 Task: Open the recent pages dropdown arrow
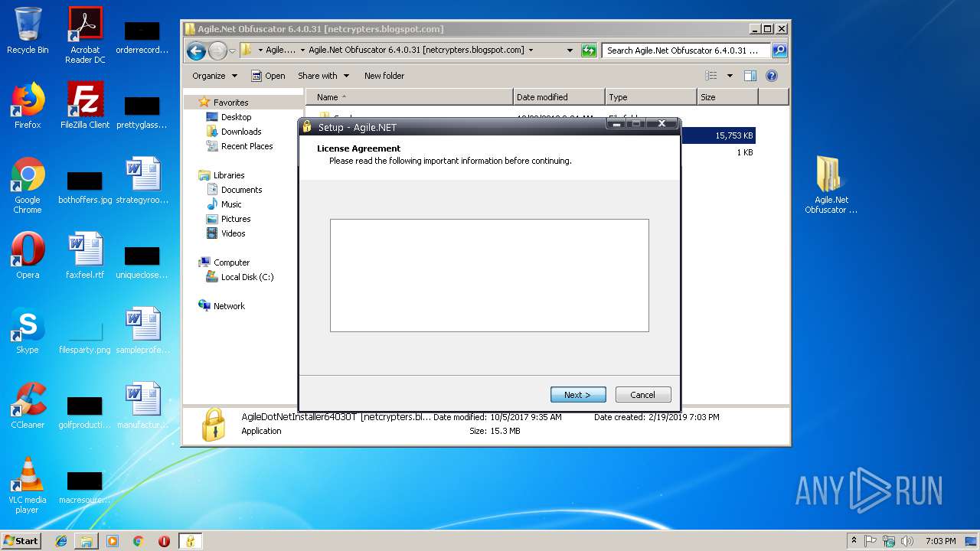pos(233,51)
